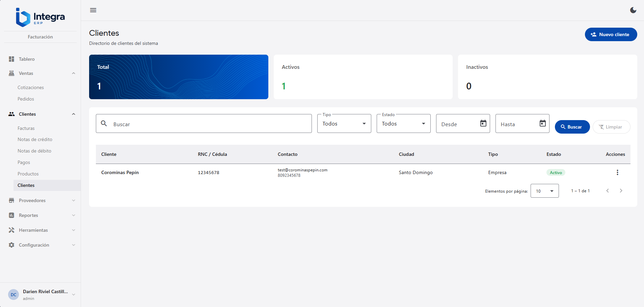Click the Reportes chart icon
This screenshot has height=307, width=644.
11,215
